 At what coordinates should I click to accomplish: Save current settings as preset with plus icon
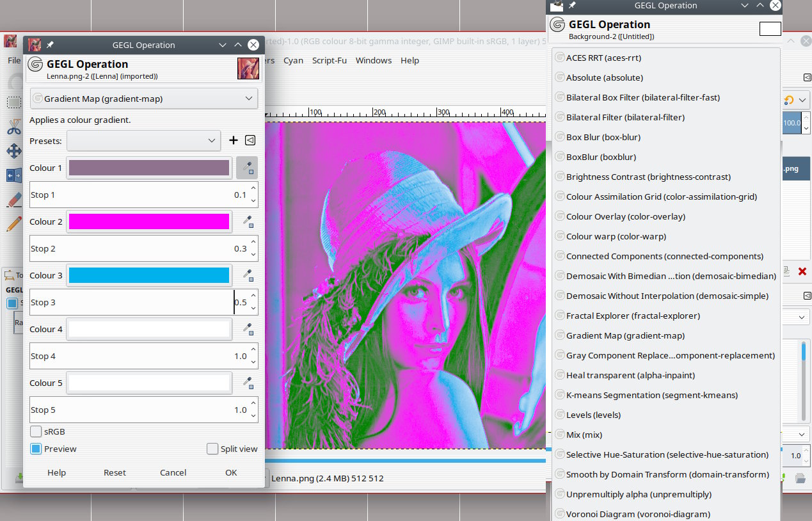pos(234,140)
